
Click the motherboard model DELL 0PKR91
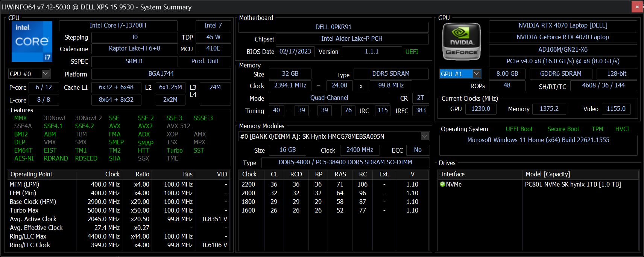pos(334,27)
